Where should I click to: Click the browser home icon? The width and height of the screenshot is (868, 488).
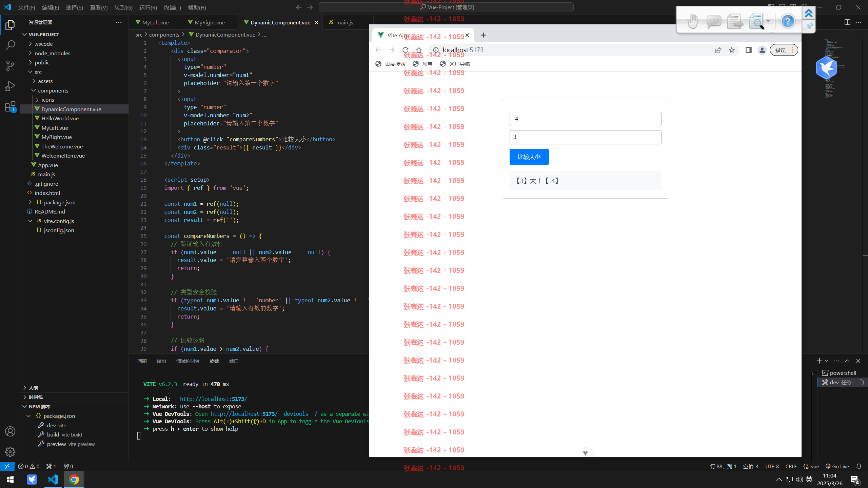[419, 50]
